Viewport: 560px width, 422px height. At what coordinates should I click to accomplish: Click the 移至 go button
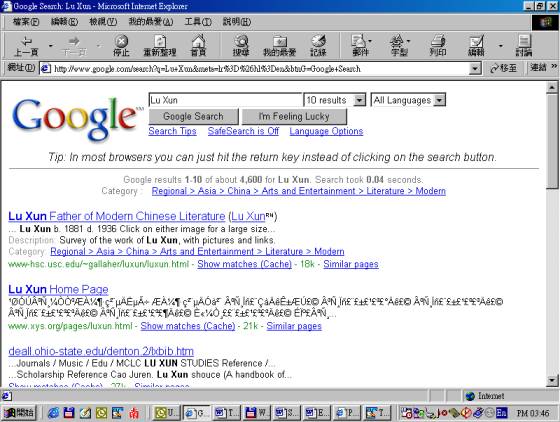click(x=503, y=68)
